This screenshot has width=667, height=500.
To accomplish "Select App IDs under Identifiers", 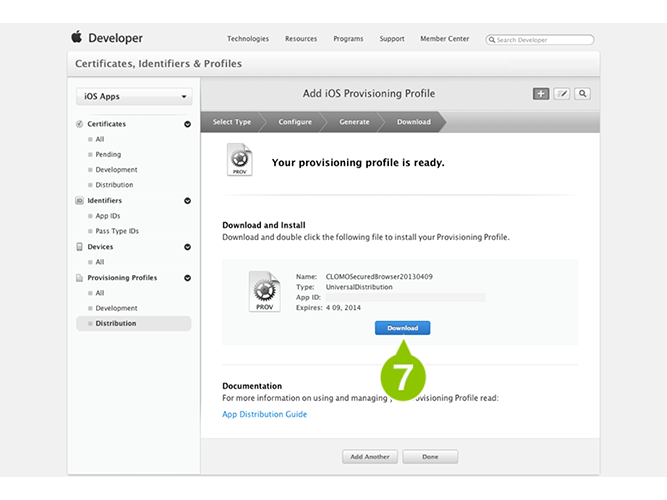I will click(x=108, y=216).
